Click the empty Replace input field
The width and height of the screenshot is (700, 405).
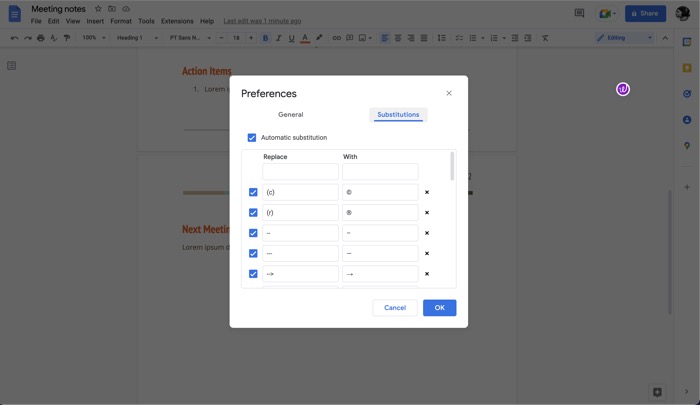300,171
